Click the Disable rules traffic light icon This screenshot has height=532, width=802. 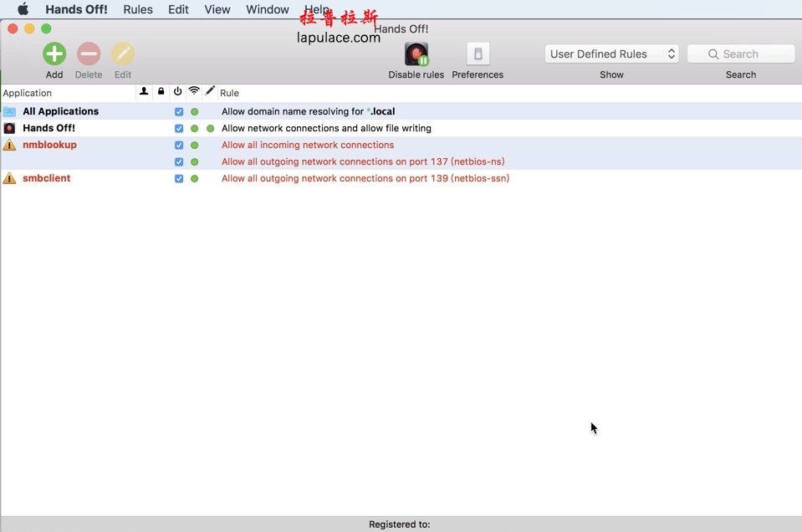click(416, 54)
